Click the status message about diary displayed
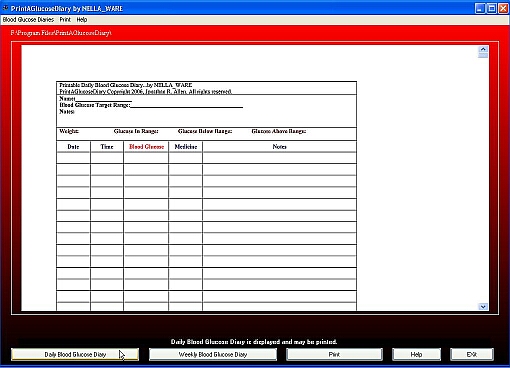510x368 pixels. pyautogui.click(x=254, y=342)
